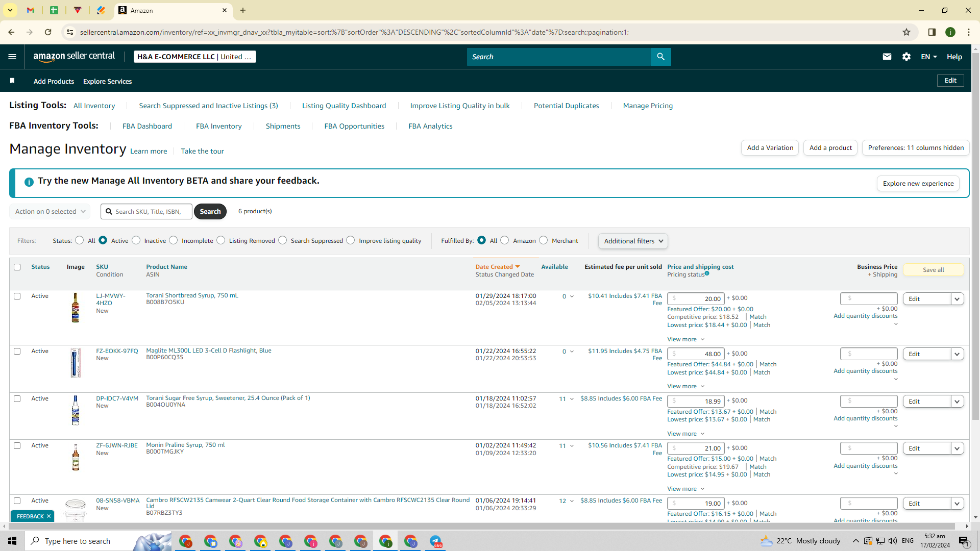Viewport: 980px width, 551px height.
Task: Click the Explore new experience button
Action: point(918,184)
